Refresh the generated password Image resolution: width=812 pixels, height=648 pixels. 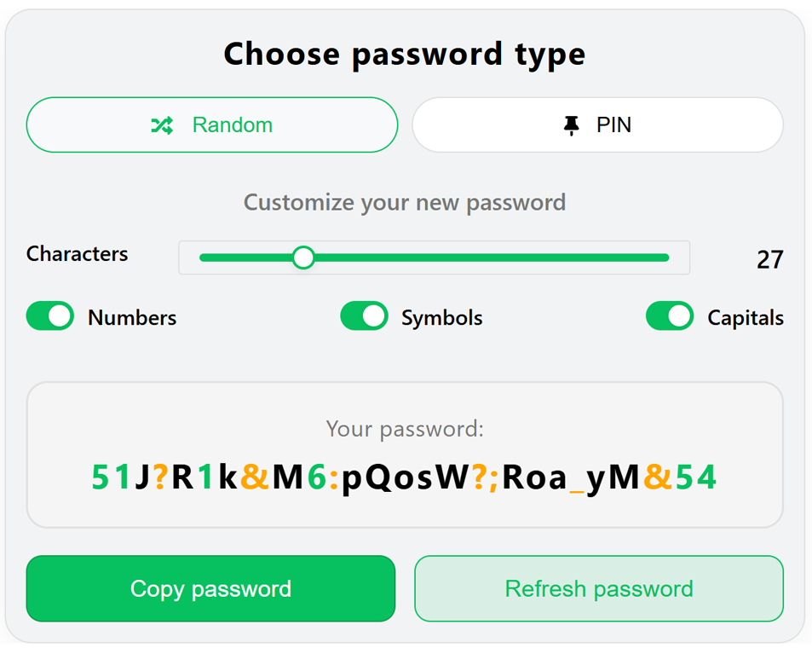coord(597,588)
